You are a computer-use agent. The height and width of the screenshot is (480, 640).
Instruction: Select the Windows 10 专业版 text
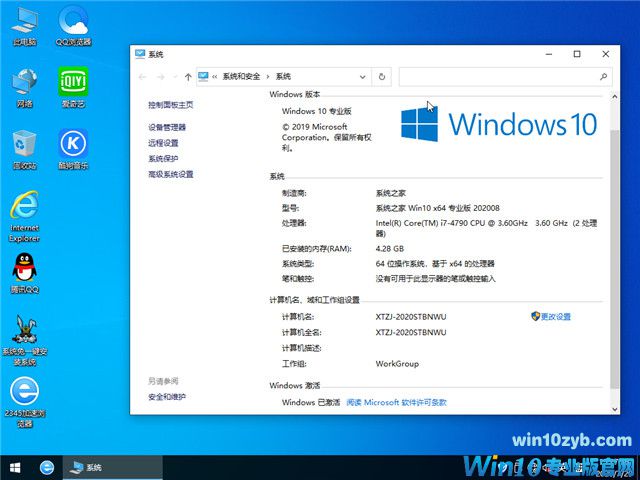[x=317, y=111]
